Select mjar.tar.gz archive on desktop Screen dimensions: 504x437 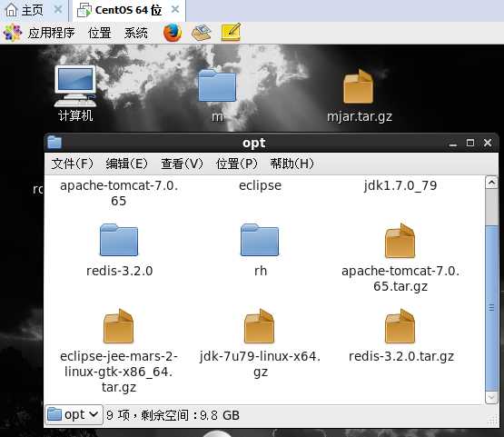coord(359,86)
